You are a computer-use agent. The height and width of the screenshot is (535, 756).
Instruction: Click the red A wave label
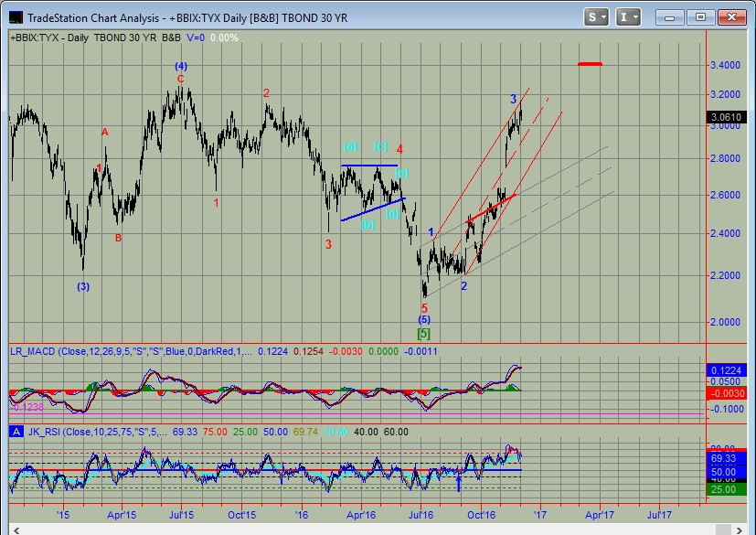click(104, 133)
